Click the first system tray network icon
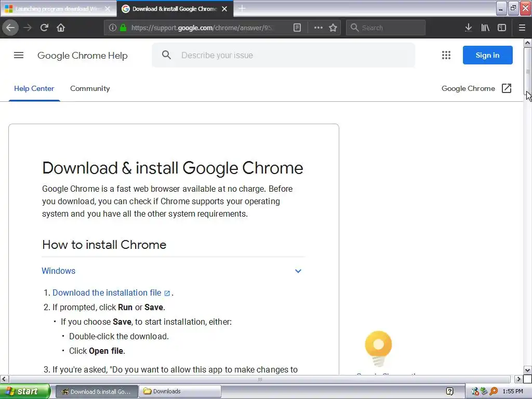Viewport: 532px width, 399px height. click(475, 391)
